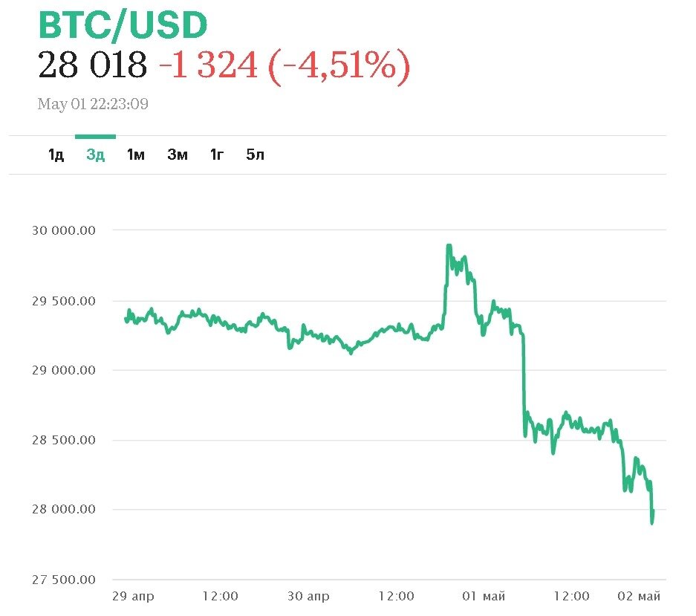Click the red price change -1 324 (-4,51%)

pos(284,66)
